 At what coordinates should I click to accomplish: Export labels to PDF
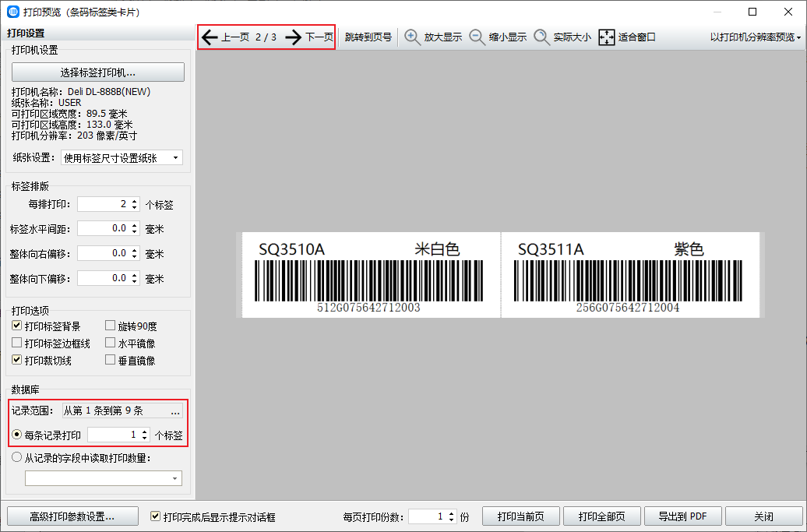(x=682, y=516)
